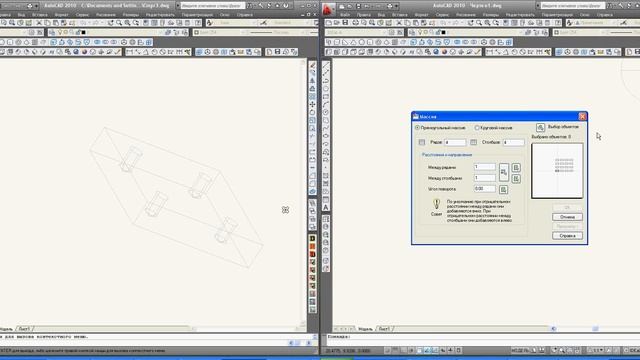Viewport: 640px width, 360px height.
Task: Pick the Move tool in left window's modify toolbar
Action: pos(312,104)
